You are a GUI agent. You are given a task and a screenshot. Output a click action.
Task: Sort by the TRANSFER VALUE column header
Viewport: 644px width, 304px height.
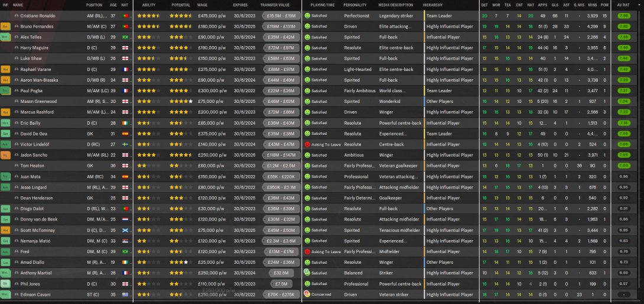(275, 5)
